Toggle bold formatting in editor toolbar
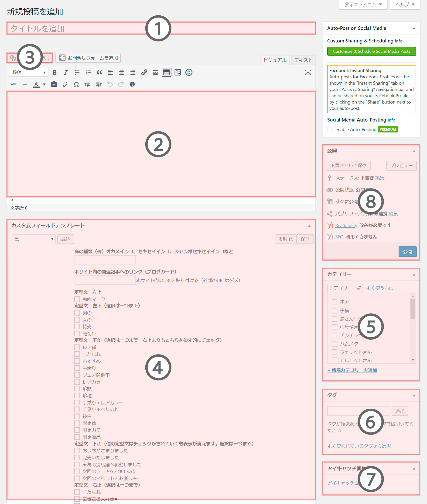This screenshot has width=427, height=504. [x=55, y=73]
